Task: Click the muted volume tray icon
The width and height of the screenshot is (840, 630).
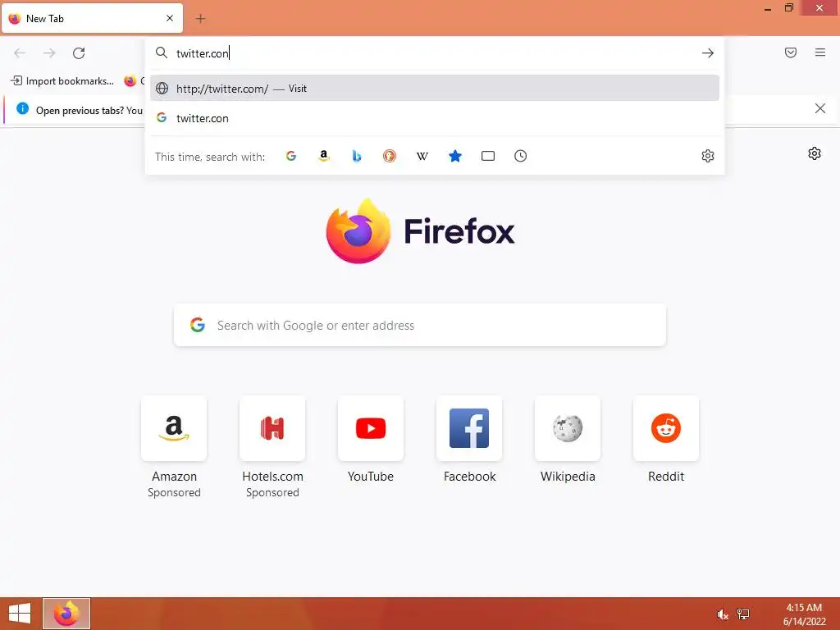Action: (x=723, y=614)
